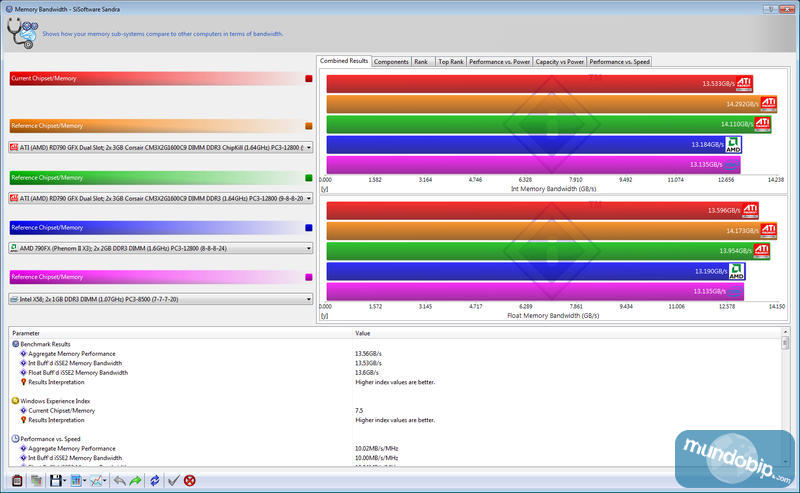Toggle the magenta reference chipset marker
The image size is (800, 493).
[x=309, y=277]
